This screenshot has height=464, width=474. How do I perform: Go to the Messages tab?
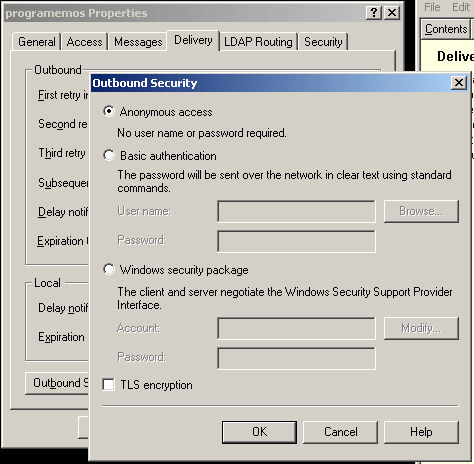(138, 42)
